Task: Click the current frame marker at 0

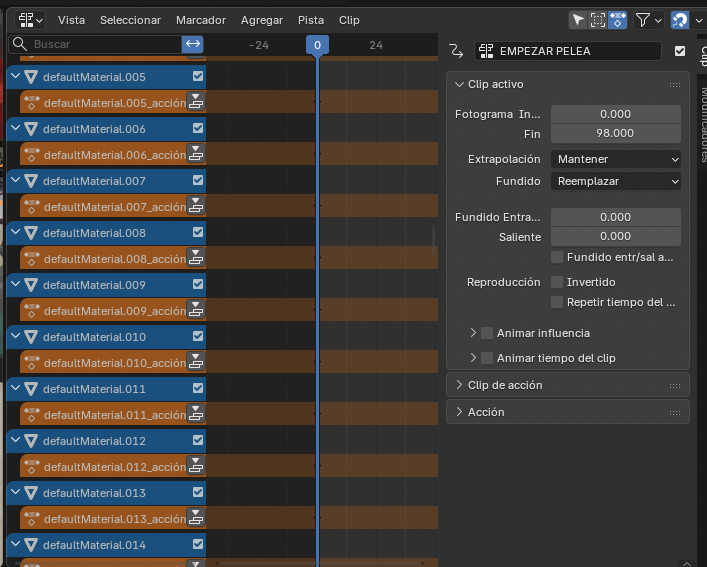Action: tap(317, 45)
